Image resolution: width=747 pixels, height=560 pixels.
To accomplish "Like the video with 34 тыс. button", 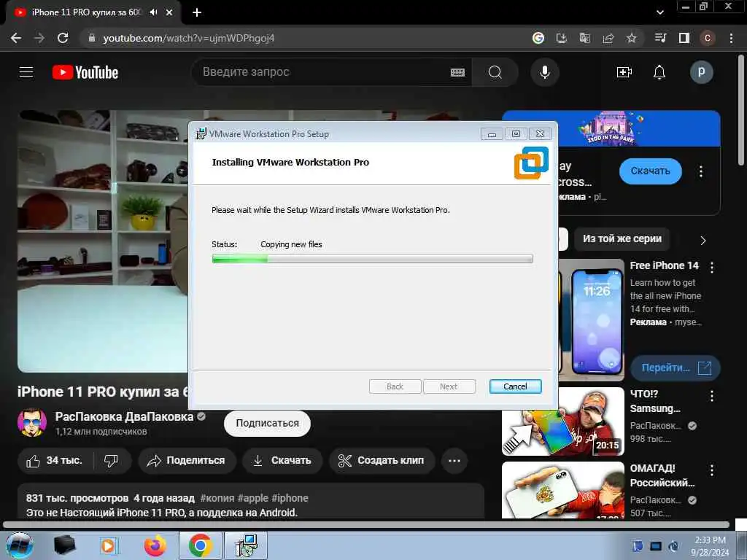I will (x=54, y=461).
